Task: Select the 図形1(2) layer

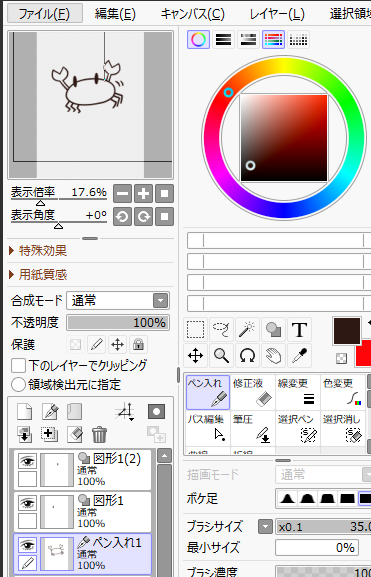Action: click(x=83, y=470)
